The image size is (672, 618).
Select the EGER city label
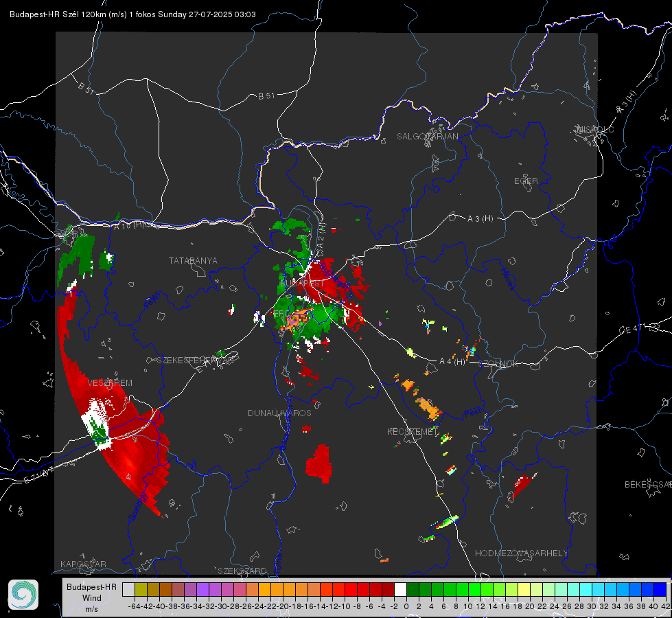pyautogui.click(x=526, y=181)
